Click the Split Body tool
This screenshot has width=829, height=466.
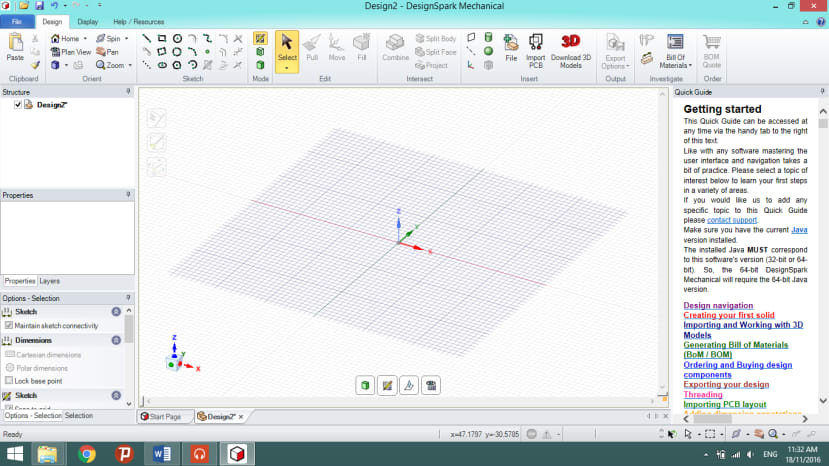[x=436, y=38]
